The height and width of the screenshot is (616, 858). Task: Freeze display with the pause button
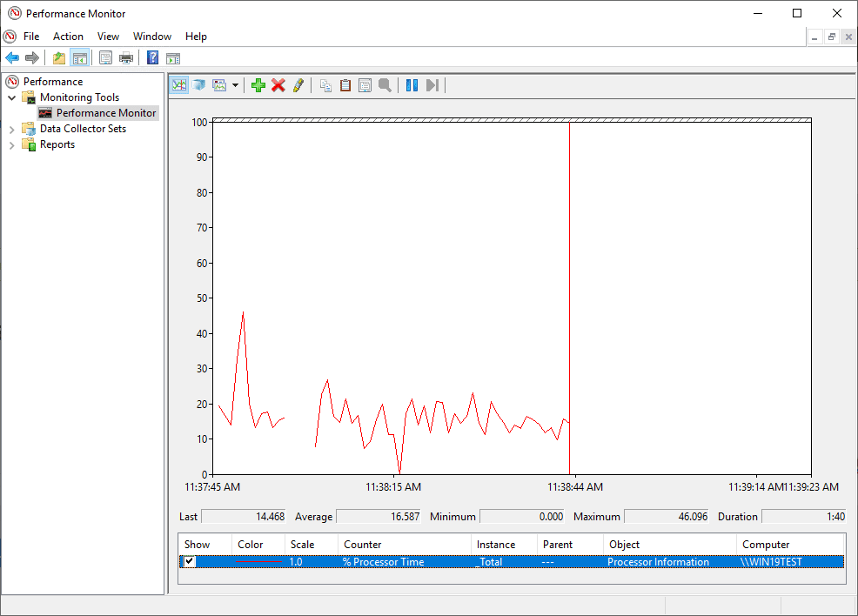pyautogui.click(x=412, y=85)
